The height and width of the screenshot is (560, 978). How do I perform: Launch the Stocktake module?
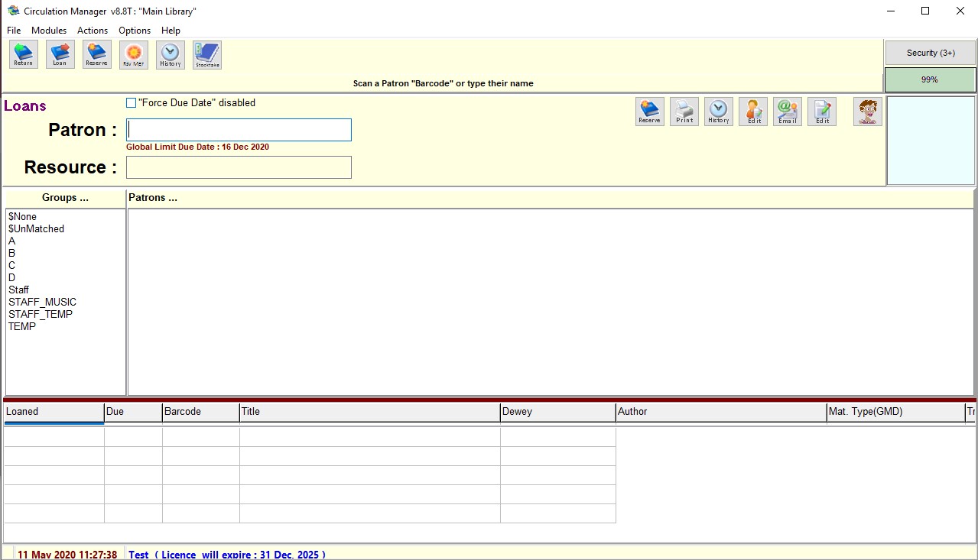206,53
